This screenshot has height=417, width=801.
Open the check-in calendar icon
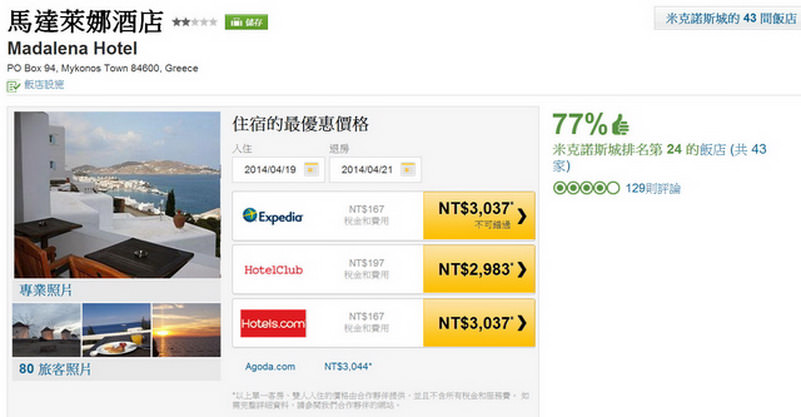311,169
